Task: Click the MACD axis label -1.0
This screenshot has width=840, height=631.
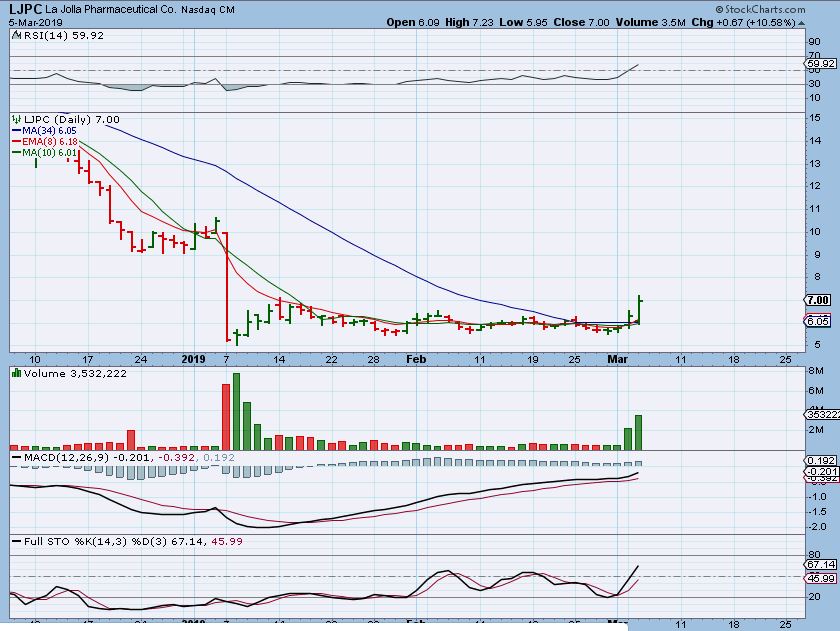Action: [x=816, y=497]
